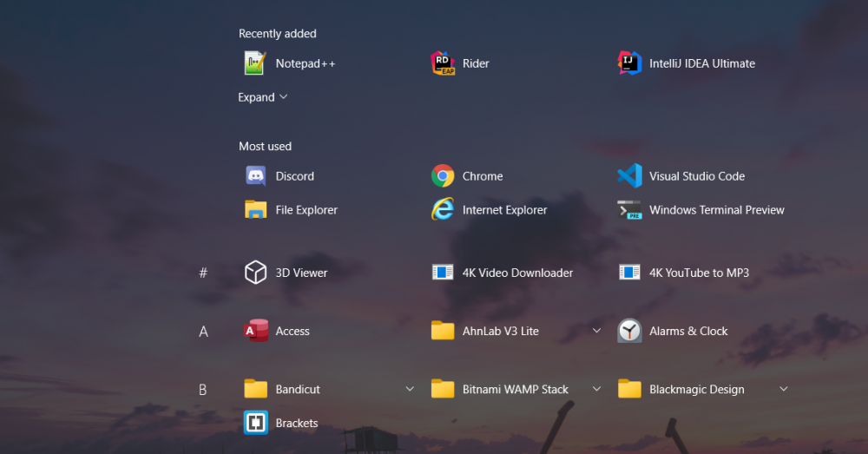Click the "Bitnami WAMP Stack" label
Screen dimensions: 868x454
516,389
